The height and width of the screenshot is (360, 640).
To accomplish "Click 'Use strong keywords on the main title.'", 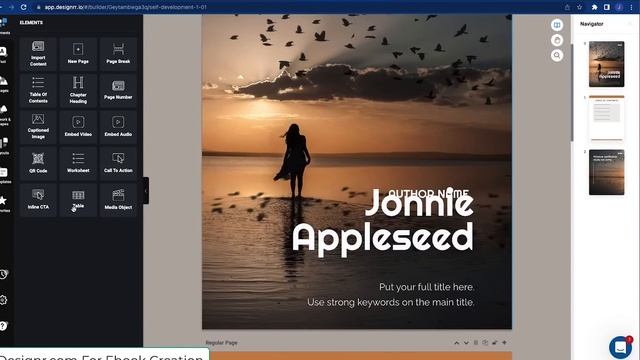I will (x=391, y=302).
